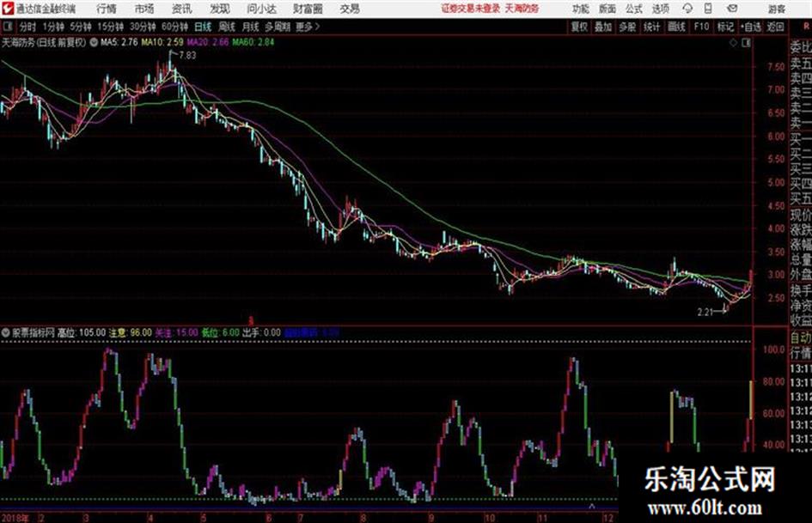Click the small up arrow above month axis

point(592,506)
